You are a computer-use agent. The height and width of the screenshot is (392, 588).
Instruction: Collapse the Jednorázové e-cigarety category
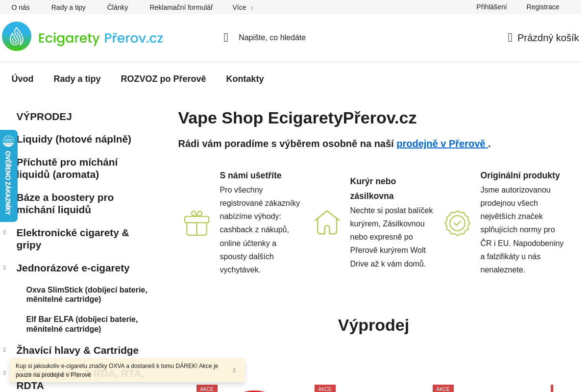[x=4, y=268]
